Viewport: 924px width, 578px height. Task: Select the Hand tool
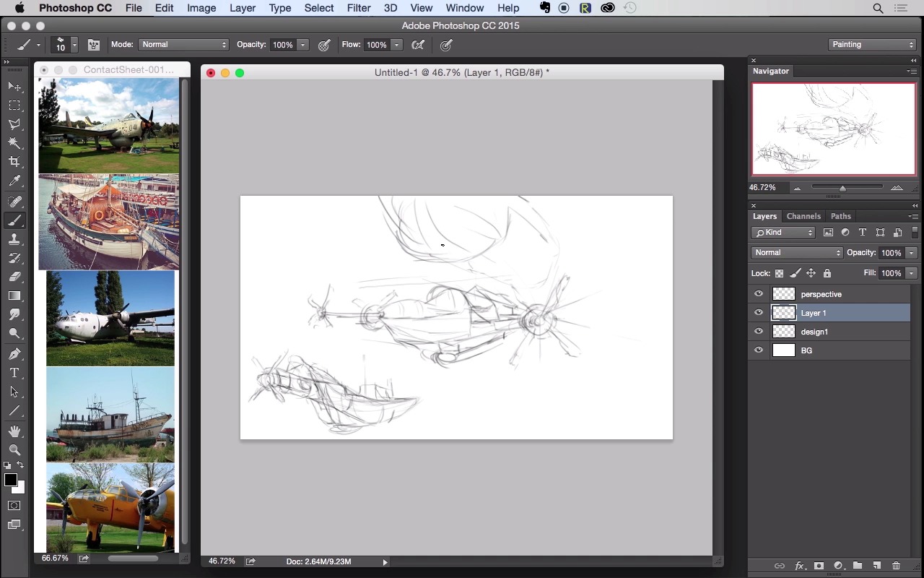[14, 431]
